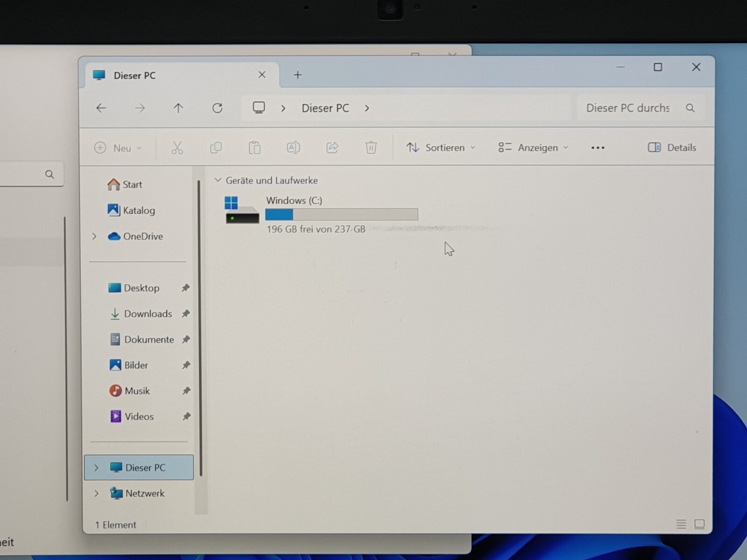Open the Videos folder in sidebar
Viewport: 747px width, 560px height.
(x=132, y=416)
